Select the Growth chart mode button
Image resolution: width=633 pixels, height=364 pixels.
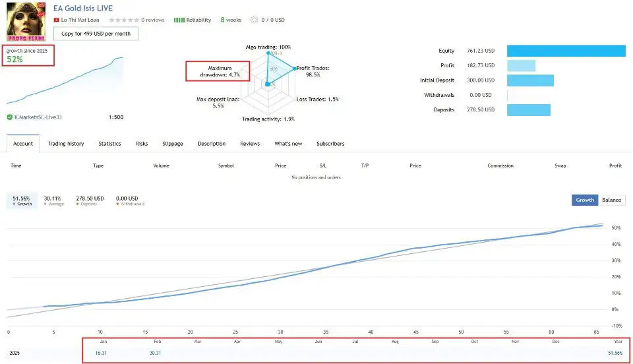click(585, 200)
